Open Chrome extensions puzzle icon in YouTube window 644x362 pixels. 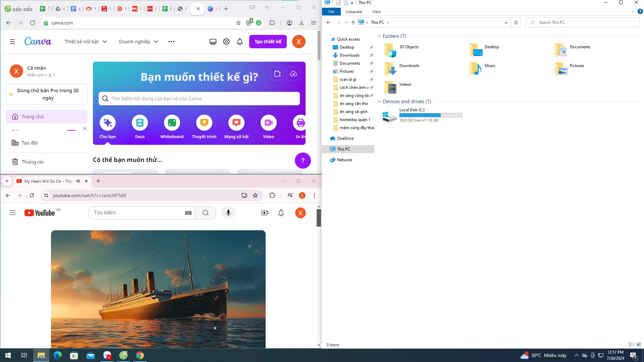tap(272, 195)
